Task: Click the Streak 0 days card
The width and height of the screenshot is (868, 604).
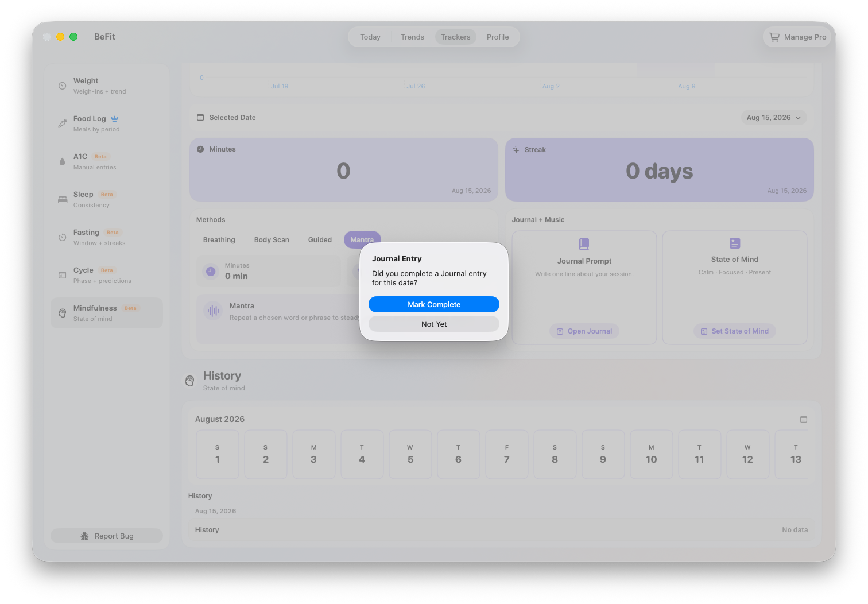Action: [x=660, y=169]
